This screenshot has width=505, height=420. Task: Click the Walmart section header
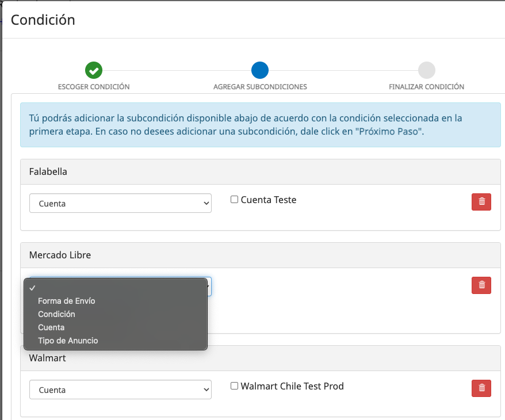[x=260, y=358]
